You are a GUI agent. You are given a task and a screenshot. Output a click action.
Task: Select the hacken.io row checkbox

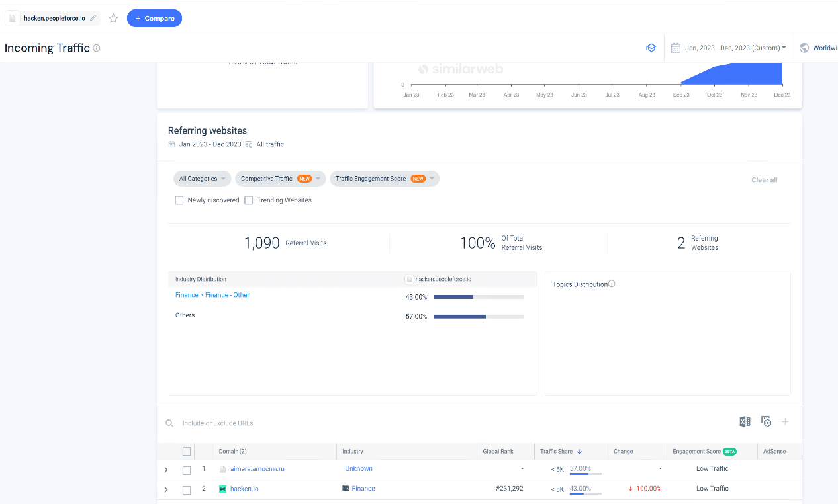pos(187,490)
